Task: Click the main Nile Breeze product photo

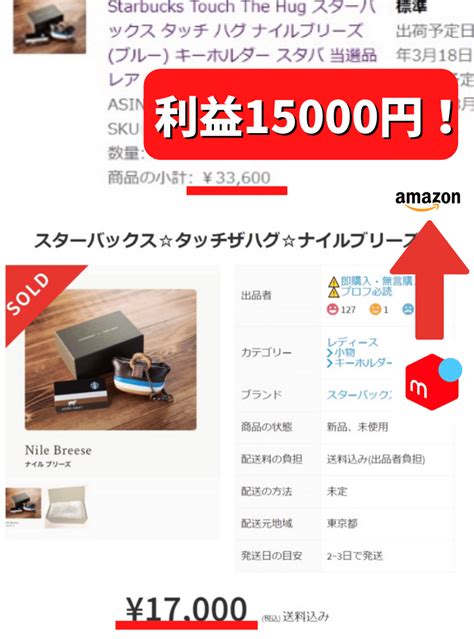Action: pos(110,360)
